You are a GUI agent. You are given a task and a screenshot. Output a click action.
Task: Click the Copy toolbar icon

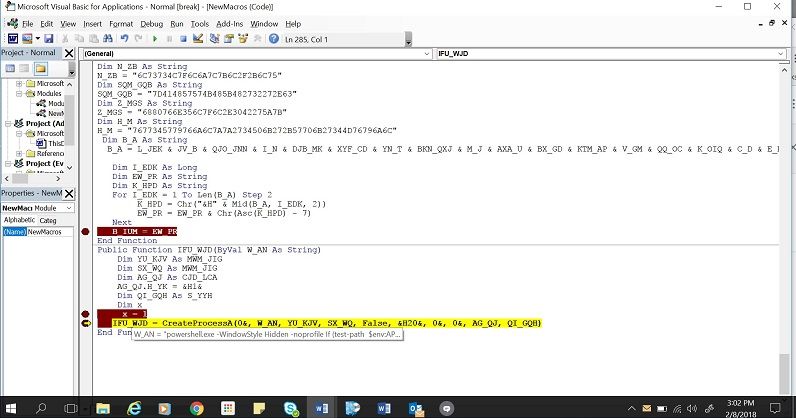[79, 39]
